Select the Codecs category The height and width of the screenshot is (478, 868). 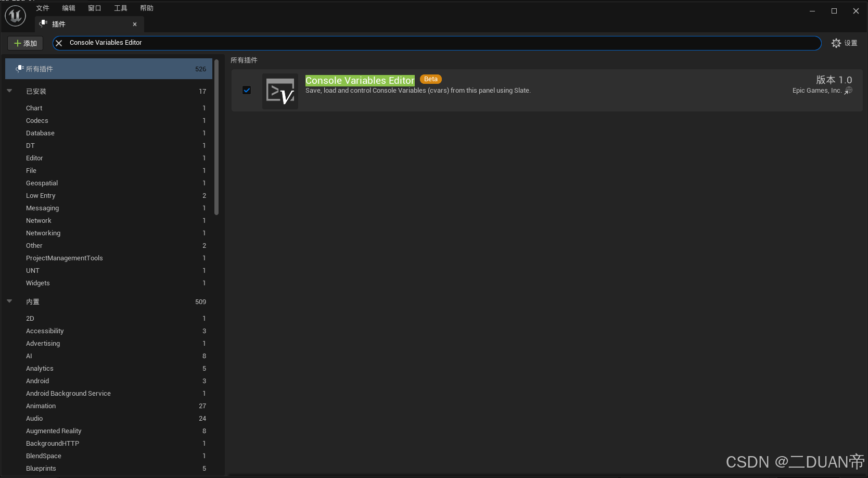[x=109, y=120]
